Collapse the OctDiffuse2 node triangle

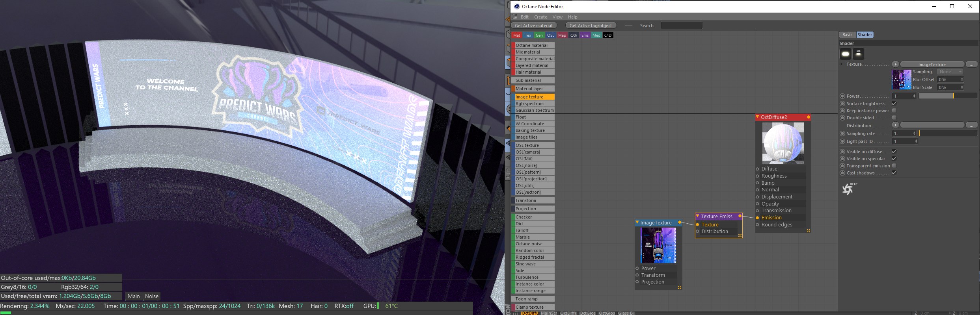tap(757, 117)
